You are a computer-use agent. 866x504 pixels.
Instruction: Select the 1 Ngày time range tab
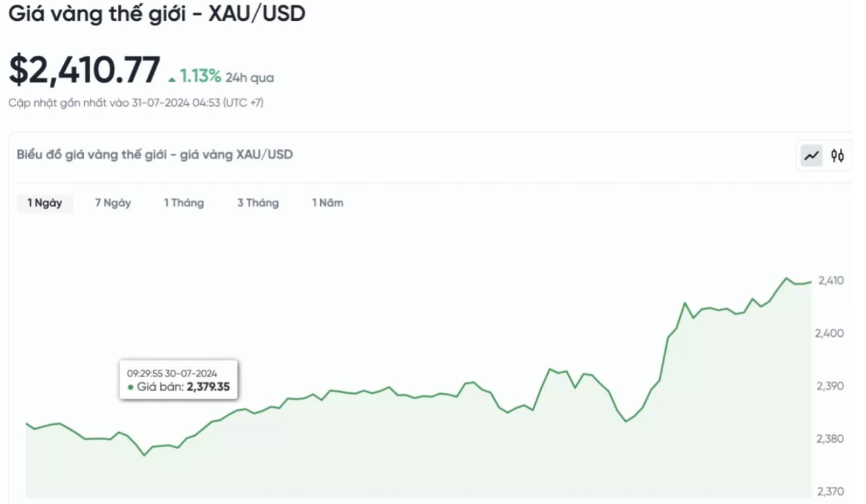coord(45,203)
